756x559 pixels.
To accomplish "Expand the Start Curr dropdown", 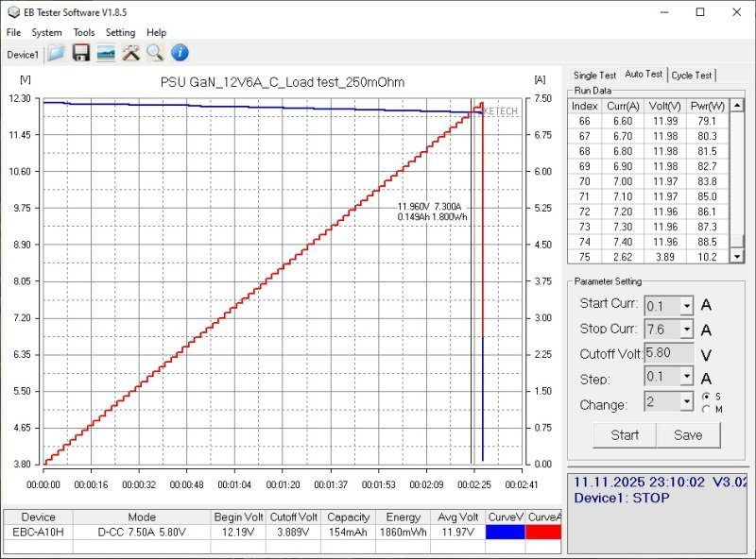I will coord(686,305).
